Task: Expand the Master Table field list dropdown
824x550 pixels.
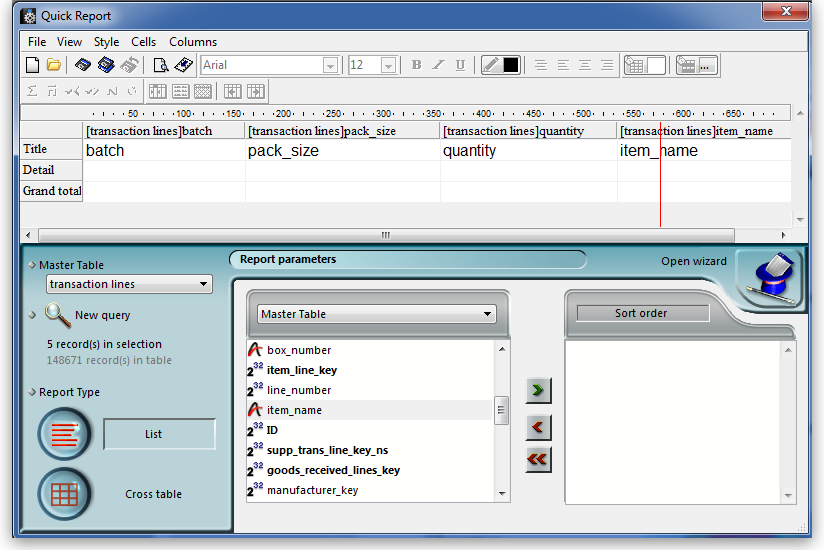Action: (488, 314)
